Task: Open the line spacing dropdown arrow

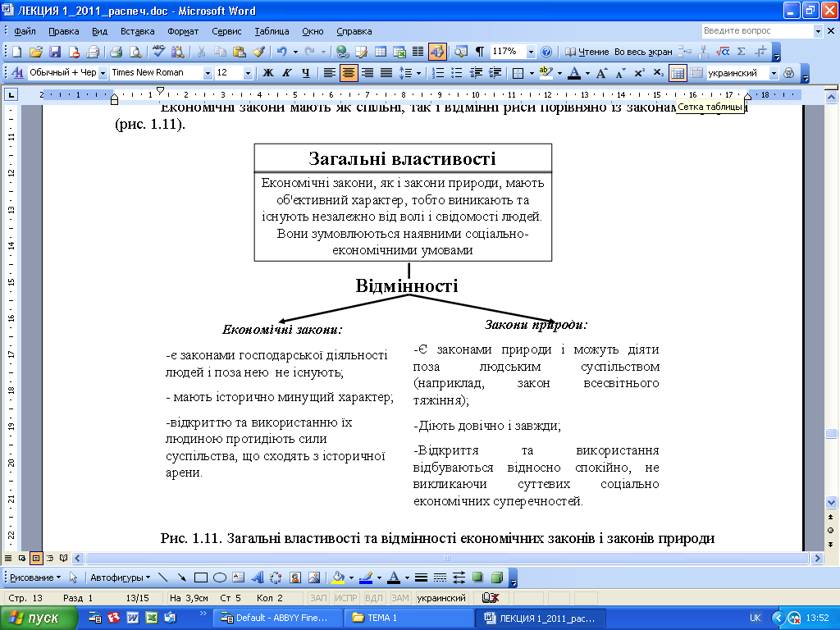Action: [x=418, y=73]
